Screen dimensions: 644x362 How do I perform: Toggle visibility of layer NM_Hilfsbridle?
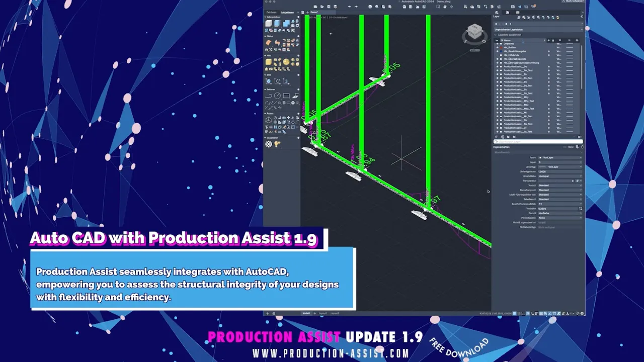[x=498, y=55]
